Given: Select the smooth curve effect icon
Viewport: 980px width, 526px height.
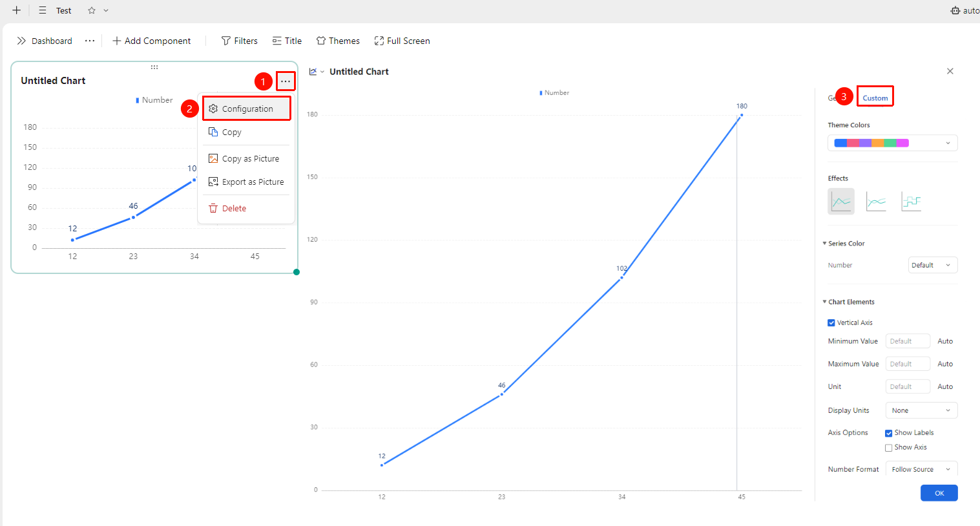Looking at the screenshot, I should [876, 202].
